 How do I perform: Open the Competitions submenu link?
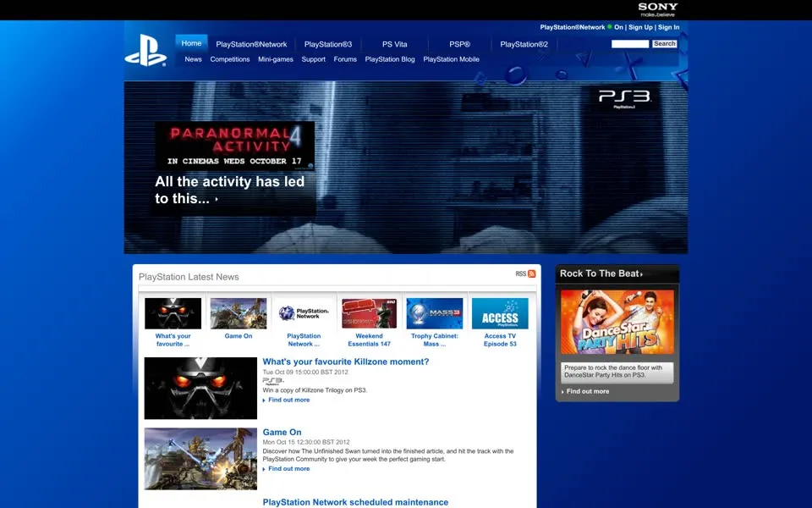pyautogui.click(x=230, y=59)
